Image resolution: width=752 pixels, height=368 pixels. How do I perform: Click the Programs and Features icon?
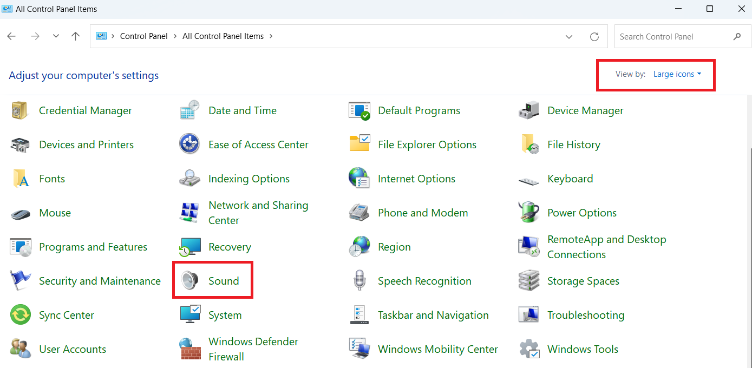[x=20, y=247]
